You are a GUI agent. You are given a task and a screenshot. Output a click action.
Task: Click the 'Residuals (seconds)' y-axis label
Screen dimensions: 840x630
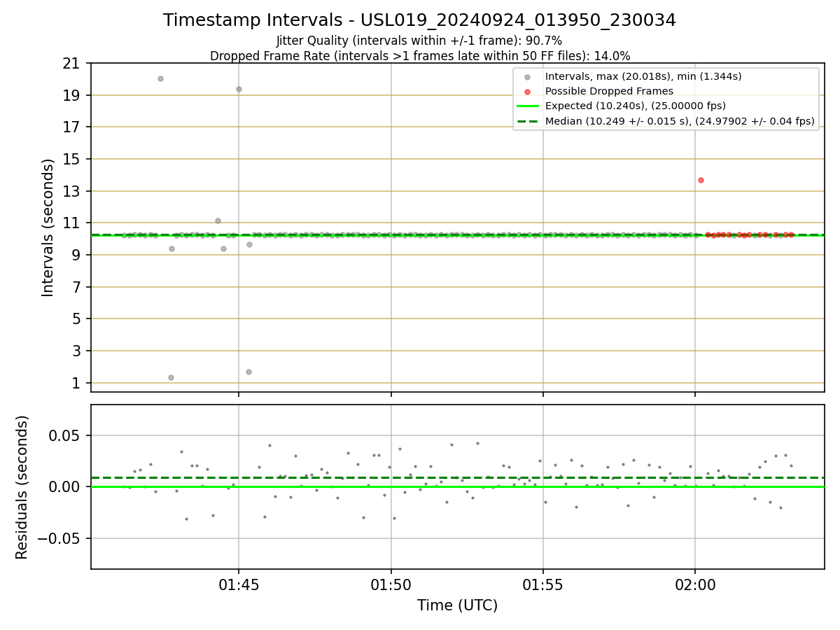22,487
